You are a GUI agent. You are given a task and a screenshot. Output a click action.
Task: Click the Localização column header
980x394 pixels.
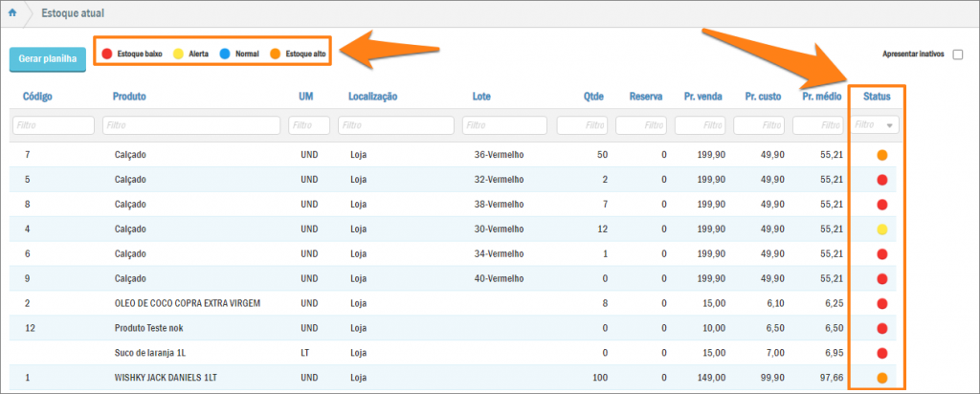click(372, 97)
